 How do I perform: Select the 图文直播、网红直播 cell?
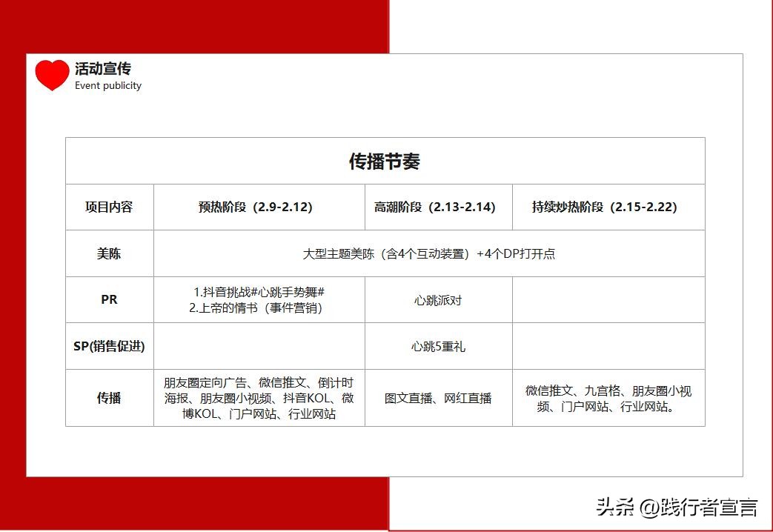439,399
